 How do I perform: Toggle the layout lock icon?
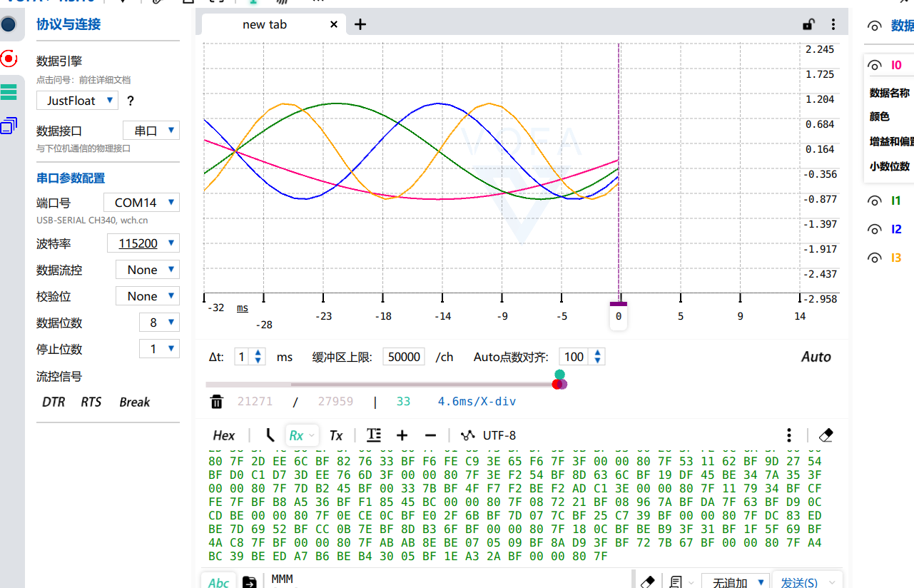808,24
